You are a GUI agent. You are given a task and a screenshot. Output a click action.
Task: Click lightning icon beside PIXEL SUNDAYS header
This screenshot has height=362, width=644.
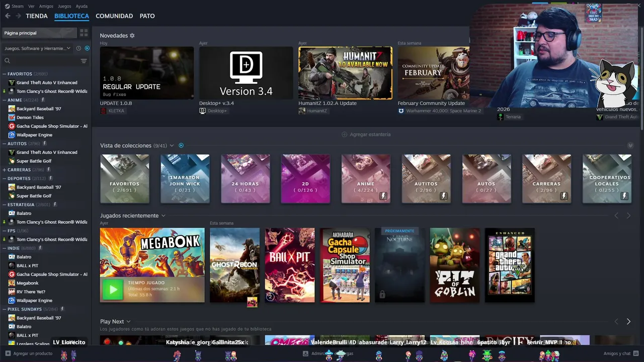(x=62, y=309)
